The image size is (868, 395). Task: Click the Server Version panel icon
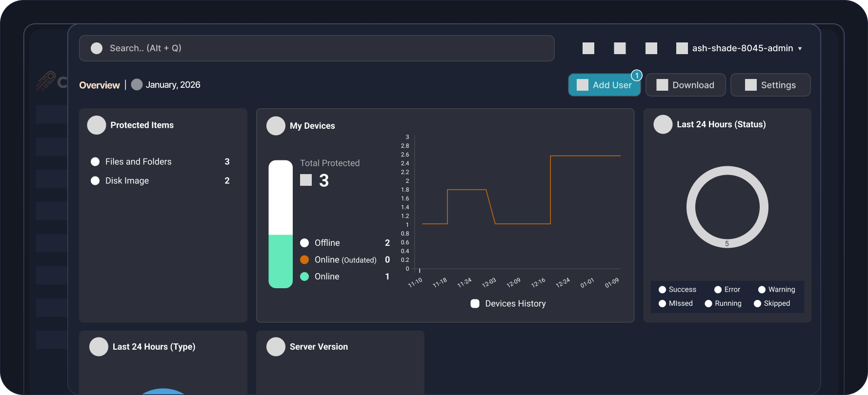[x=276, y=347]
